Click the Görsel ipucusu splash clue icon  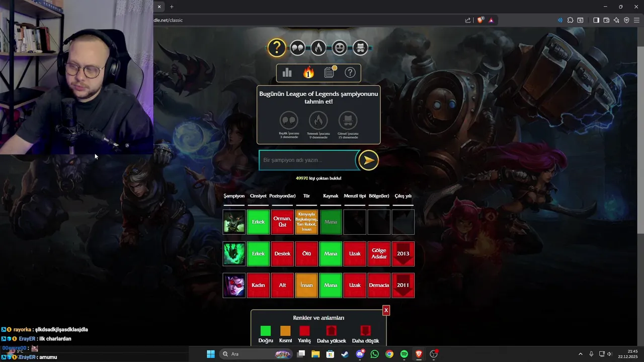348,121
